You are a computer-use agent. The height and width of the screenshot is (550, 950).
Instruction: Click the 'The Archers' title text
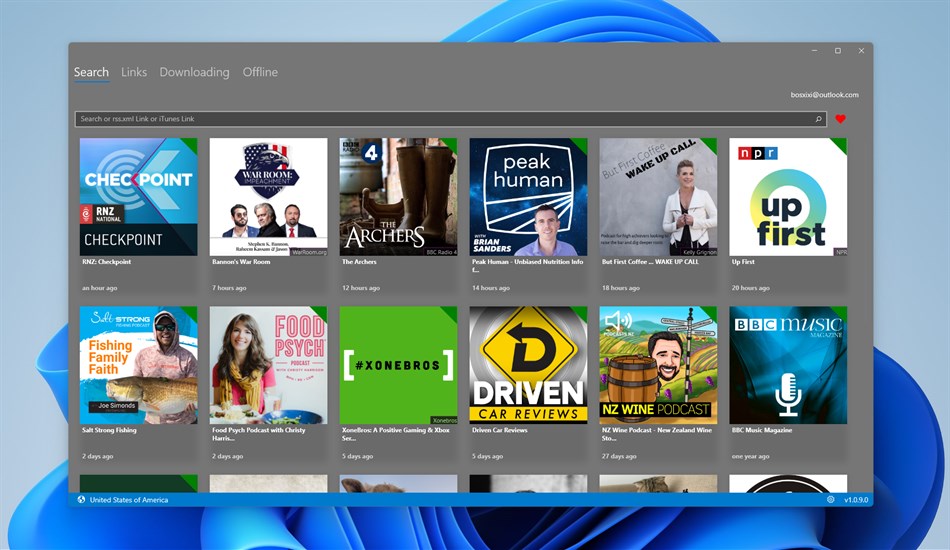pyautogui.click(x=359, y=262)
